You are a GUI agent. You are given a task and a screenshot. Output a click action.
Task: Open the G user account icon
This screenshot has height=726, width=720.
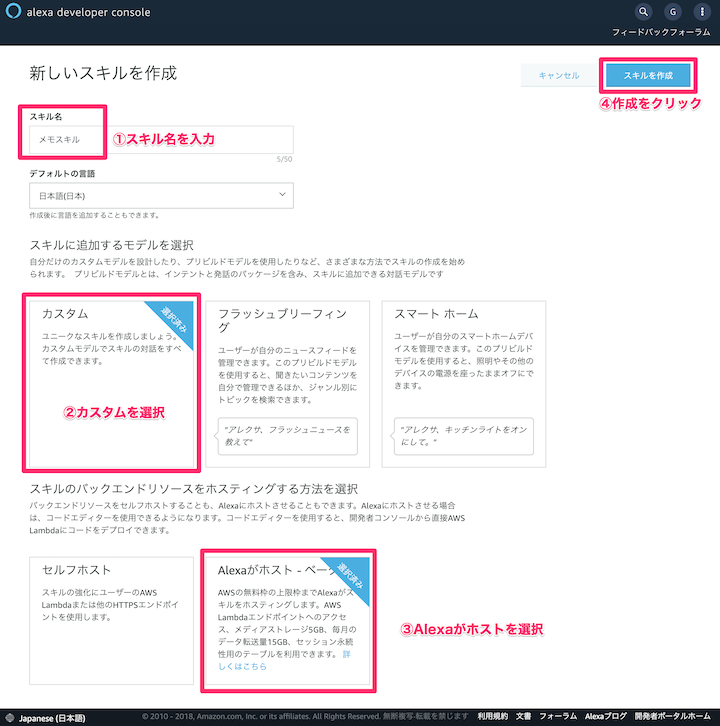673,12
